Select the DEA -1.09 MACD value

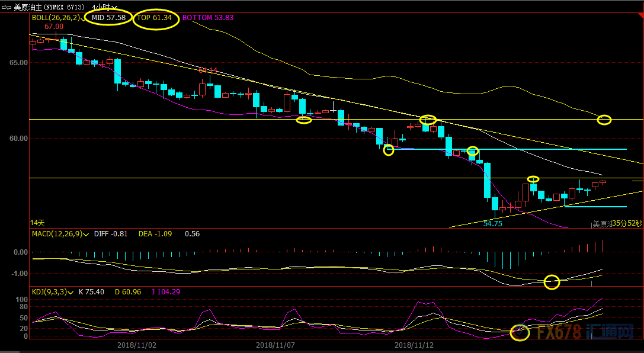[x=155, y=234]
